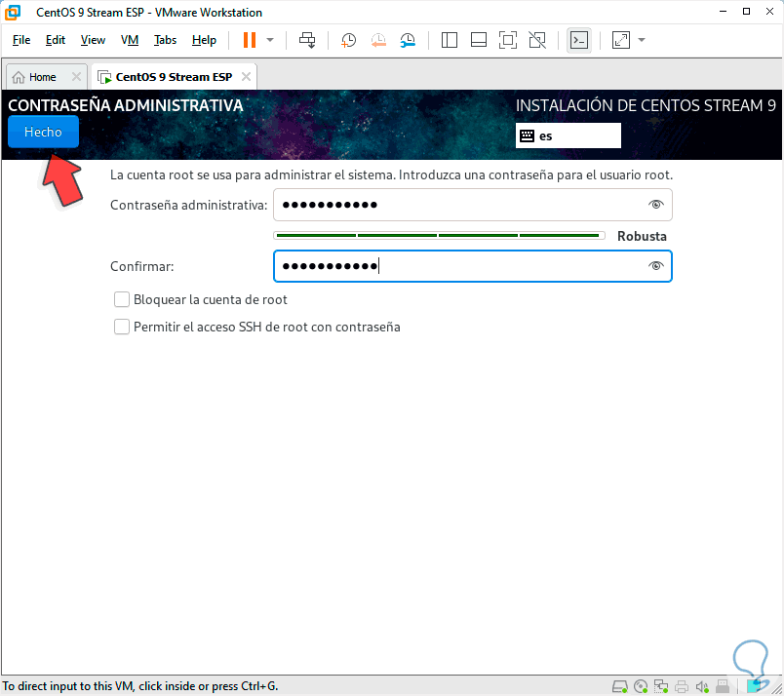Open the VM menu
This screenshot has width=784, height=696.
click(x=130, y=40)
